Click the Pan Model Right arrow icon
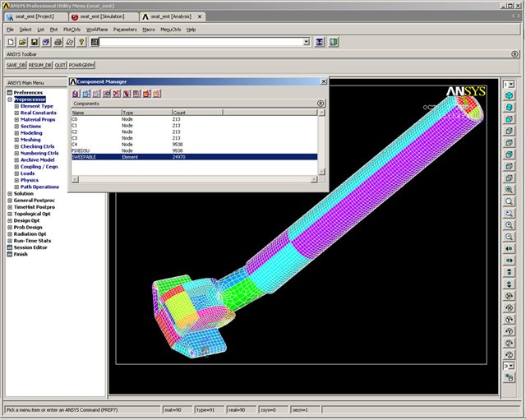The image size is (526, 420). pyautogui.click(x=510, y=261)
